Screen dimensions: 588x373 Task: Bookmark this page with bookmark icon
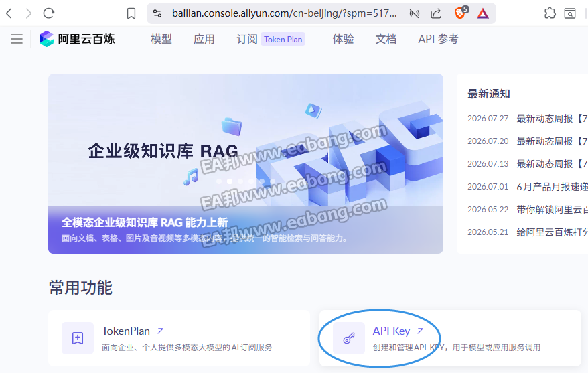[131, 13]
